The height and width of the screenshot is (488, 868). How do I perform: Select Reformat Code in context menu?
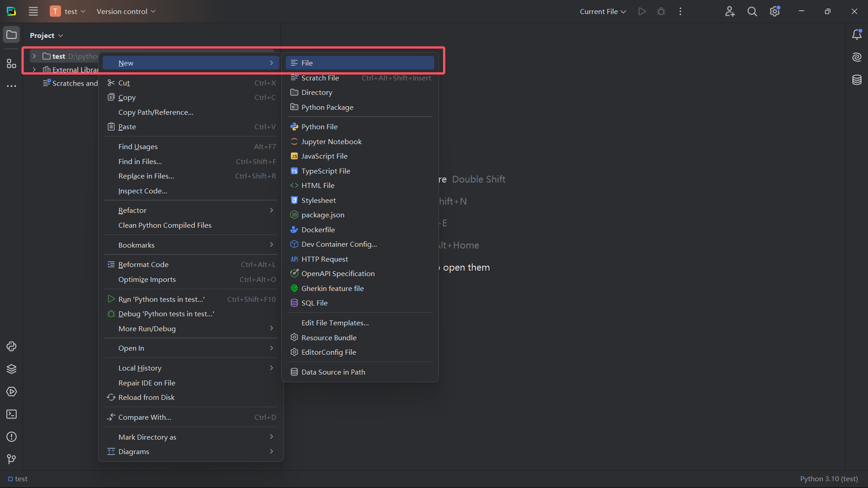click(143, 265)
